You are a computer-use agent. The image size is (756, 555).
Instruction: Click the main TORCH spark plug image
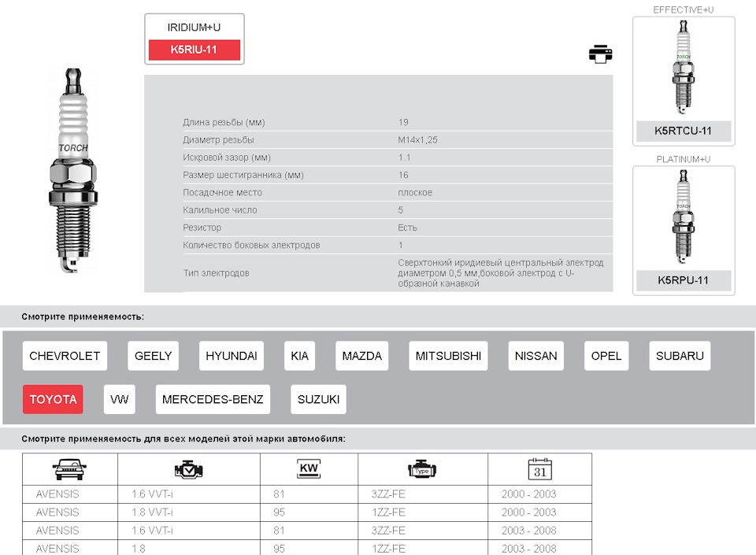coord(72,170)
